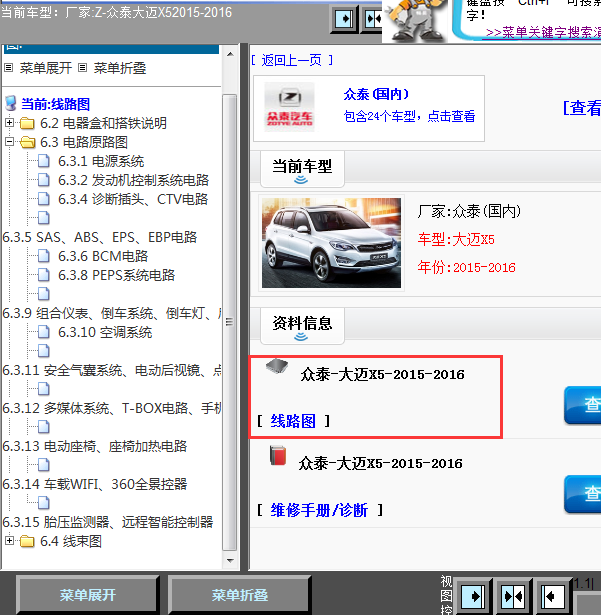Click the 年份:2015-2016 red text
Viewport: 601px width, 615px height.
(x=466, y=267)
